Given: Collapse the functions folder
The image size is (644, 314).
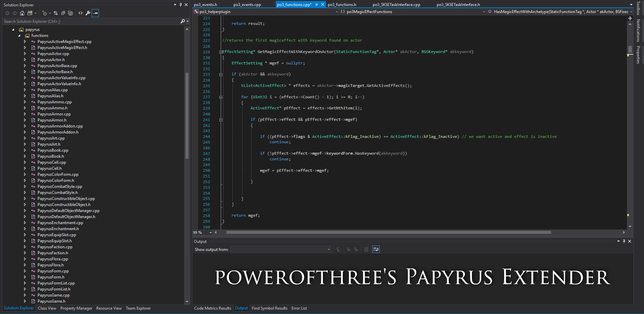Looking at the screenshot, I should [19, 36].
